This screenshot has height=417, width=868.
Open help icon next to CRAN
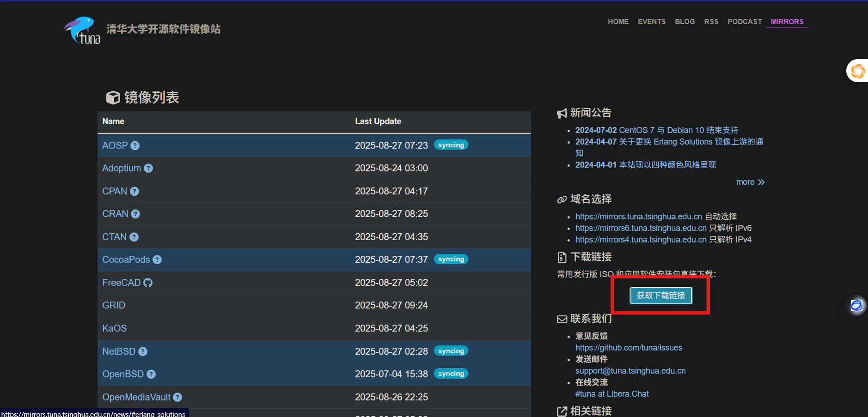(135, 214)
